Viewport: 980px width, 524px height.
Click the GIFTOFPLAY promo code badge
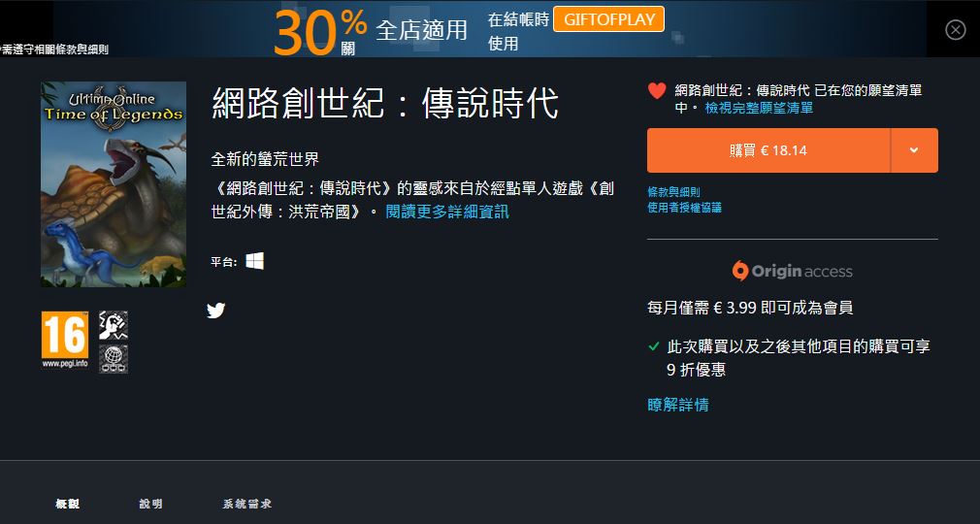608,19
